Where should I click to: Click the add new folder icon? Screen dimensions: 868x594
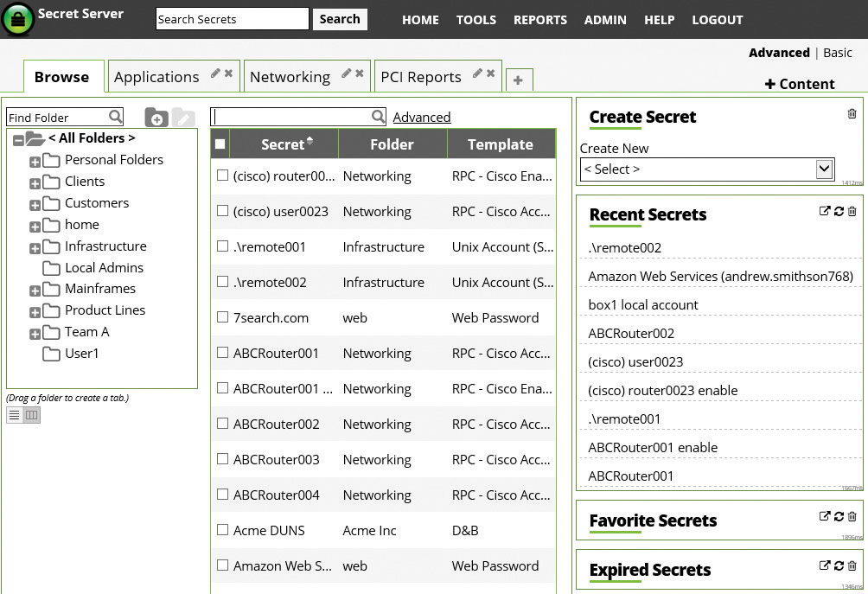tap(156, 118)
